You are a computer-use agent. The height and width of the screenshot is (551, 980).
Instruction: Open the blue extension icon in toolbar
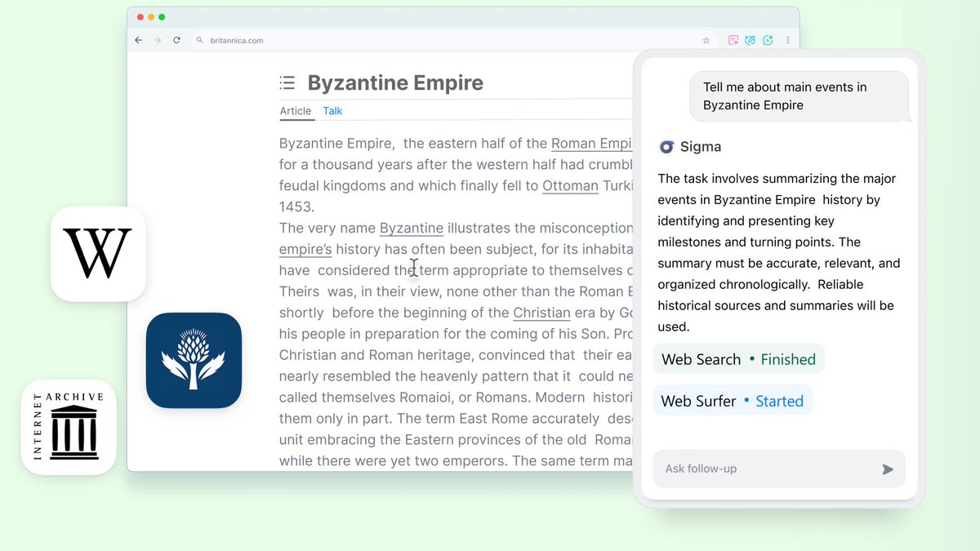[x=751, y=40]
